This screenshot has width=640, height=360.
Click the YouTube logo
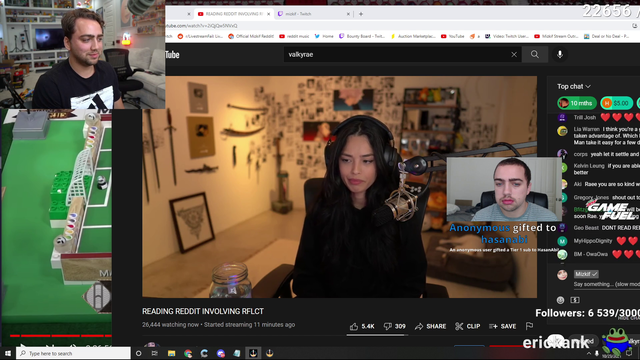tap(172, 55)
